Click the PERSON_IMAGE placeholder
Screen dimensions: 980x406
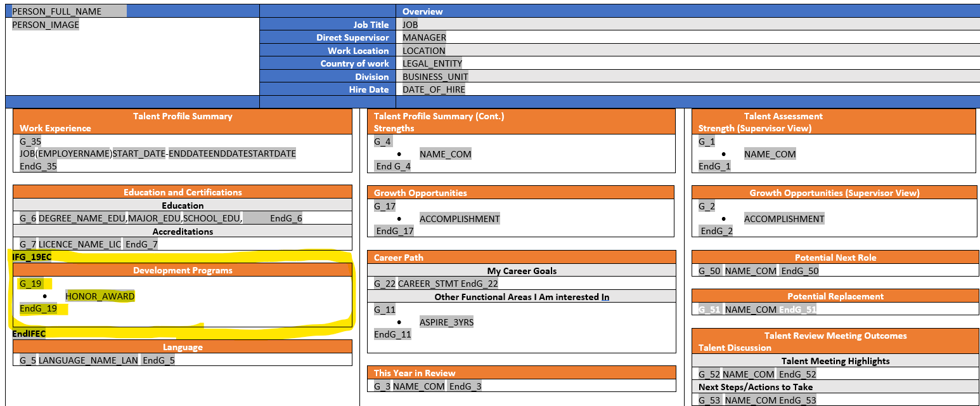click(x=44, y=24)
